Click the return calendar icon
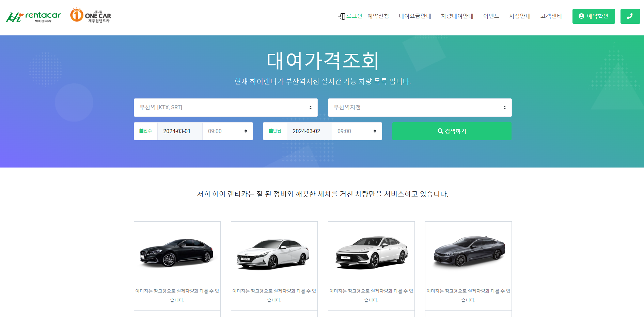Image resolution: width=644 pixels, height=317 pixels. click(x=271, y=131)
